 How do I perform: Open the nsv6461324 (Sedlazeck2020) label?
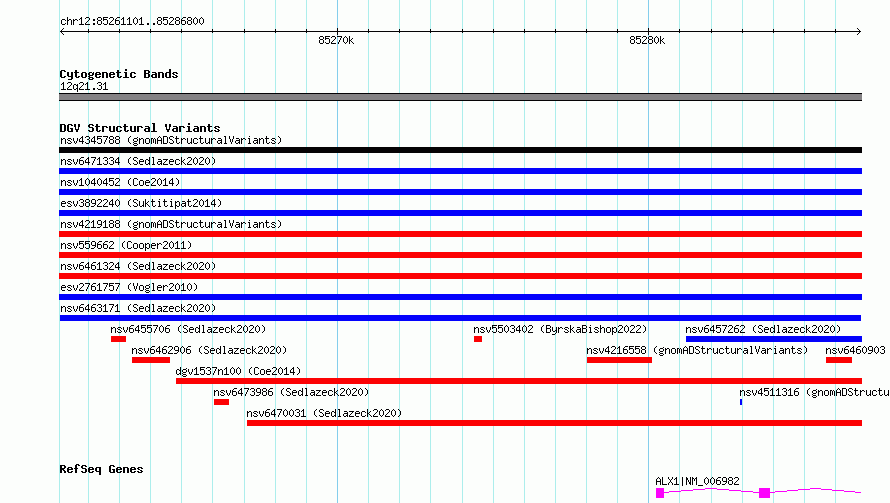pos(138,266)
